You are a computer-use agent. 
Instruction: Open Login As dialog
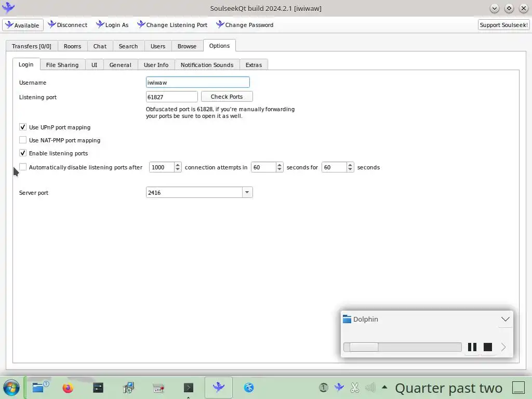point(112,25)
